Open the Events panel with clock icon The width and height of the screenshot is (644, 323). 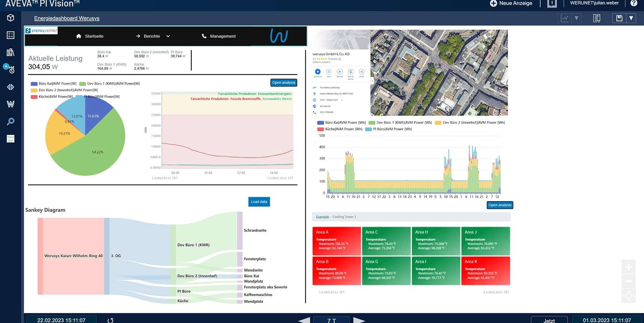(x=10, y=69)
